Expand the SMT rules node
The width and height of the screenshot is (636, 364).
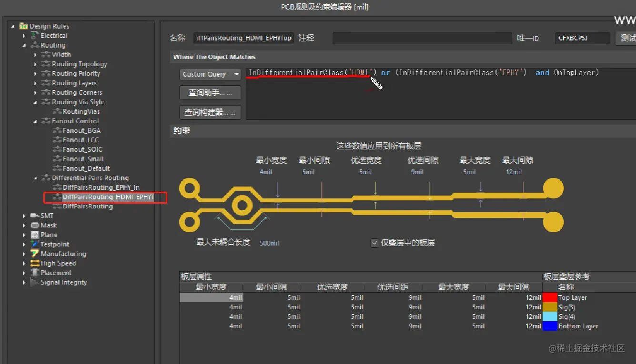(x=24, y=216)
